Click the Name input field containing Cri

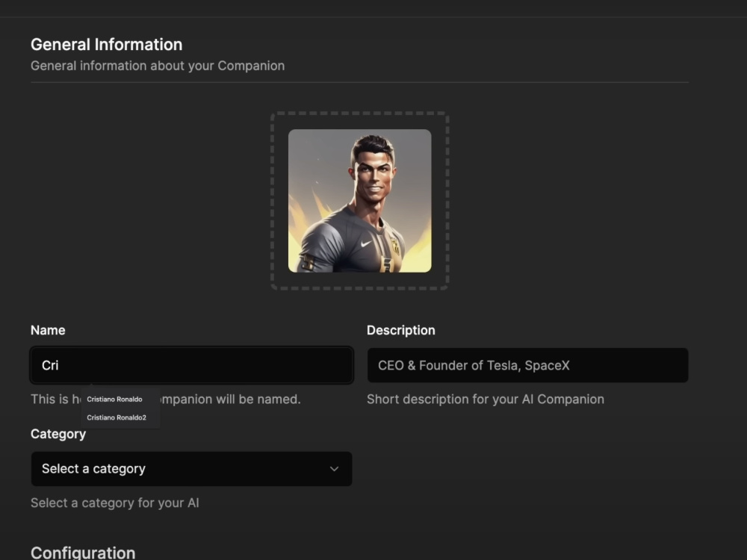click(191, 365)
